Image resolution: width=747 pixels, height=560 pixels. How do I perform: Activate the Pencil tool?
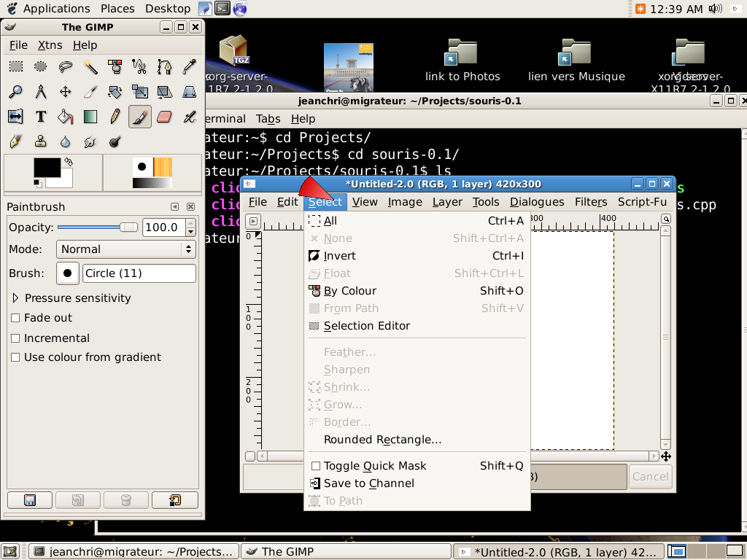tap(115, 117)
